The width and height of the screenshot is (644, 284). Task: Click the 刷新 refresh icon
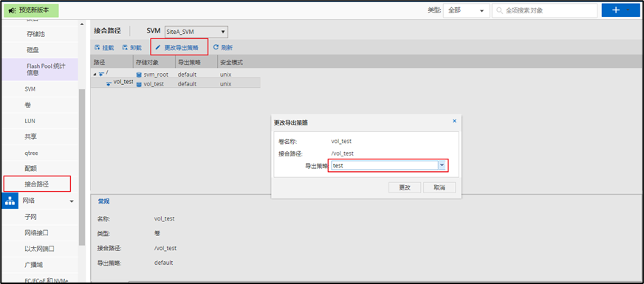(x=216, y=48)
